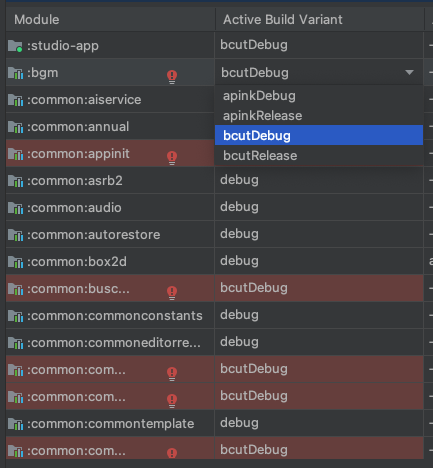This screenshot has height=468, width=433.
Task: Select the :common:aiservice module name
Action: point(84,100)
